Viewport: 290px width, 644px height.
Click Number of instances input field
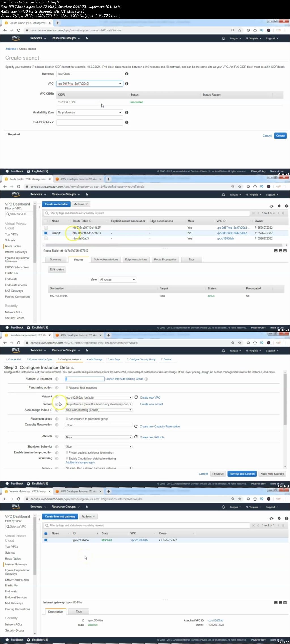(x=85, y=379)
